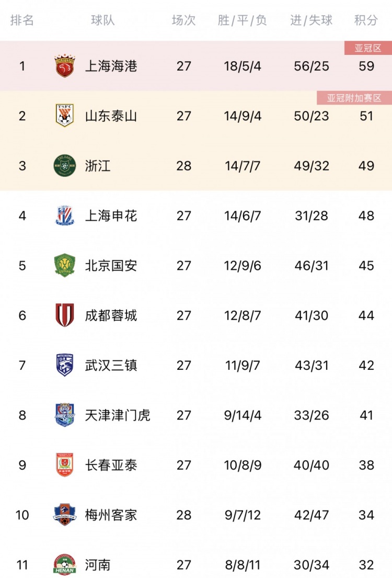392x578 pixels.
Task: Tap the Henan (河南) HENAN logo
Action: click(x=65, y=565)
